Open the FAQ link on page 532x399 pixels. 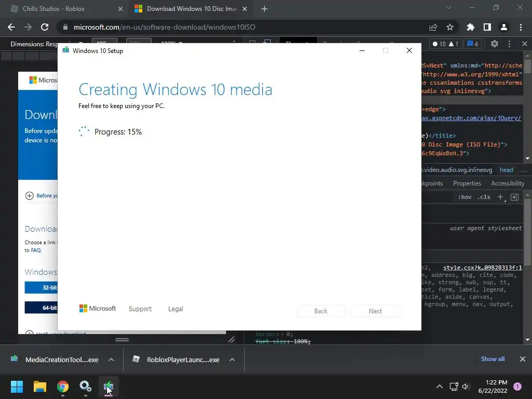point(36,250)
